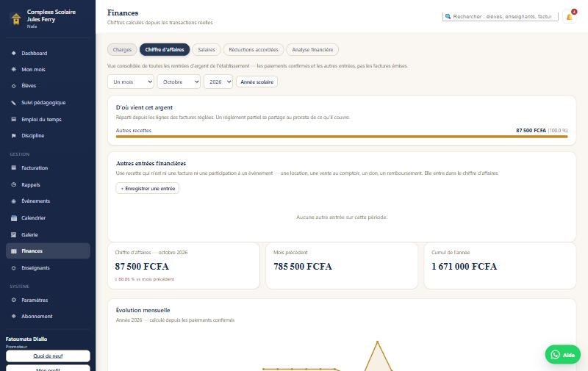Click the Emploi du temps icon
The width and height of the screenshot is (588, 371).
[x=13, y=119]
